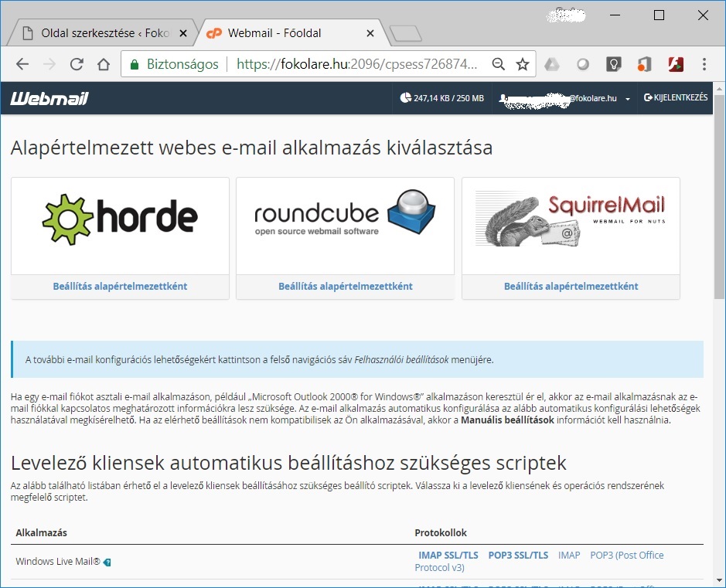Click the browser back arrow
The width and height of the screenshot is (726, 588).
click(x=22, y=64)
